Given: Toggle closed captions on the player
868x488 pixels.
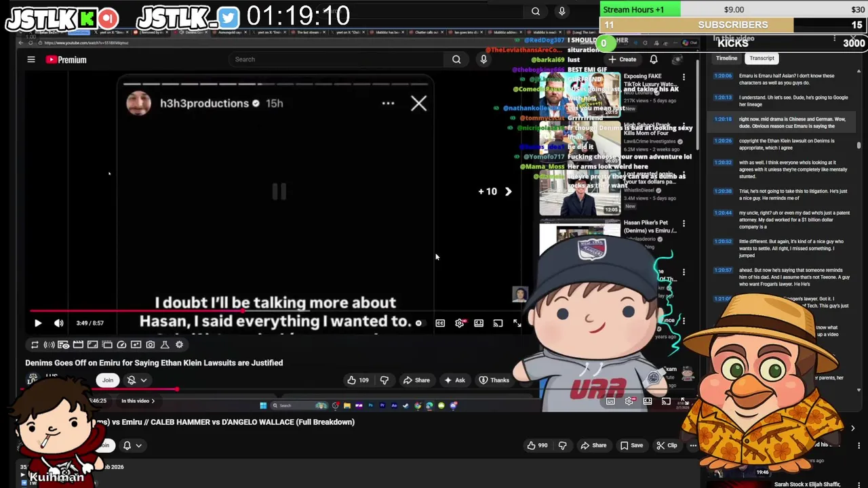Looking at the screenshot, I should tap(440, 323).
